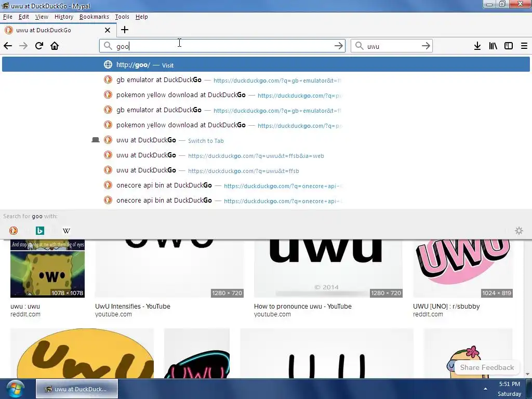Image resolution: width=532 pixels, height=399 pixels.
Task: Click in the search field containing uwu
Action: click(392, 46)
